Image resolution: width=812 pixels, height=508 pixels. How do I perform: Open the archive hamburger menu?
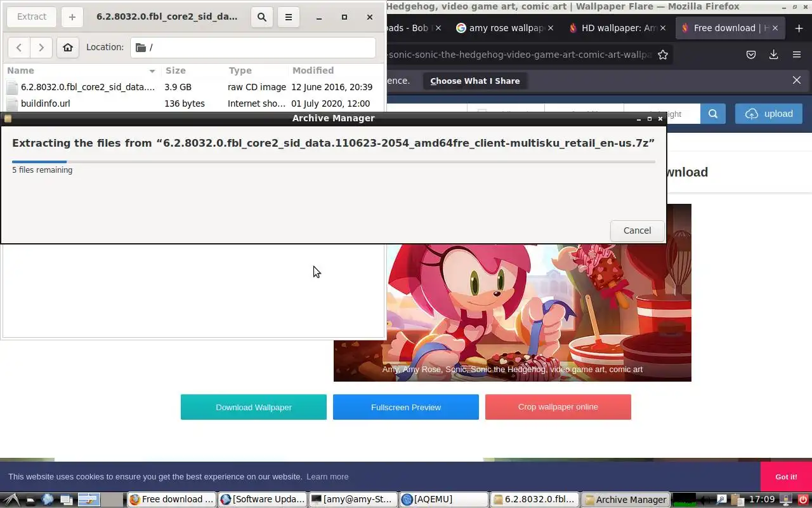point(289,17)
